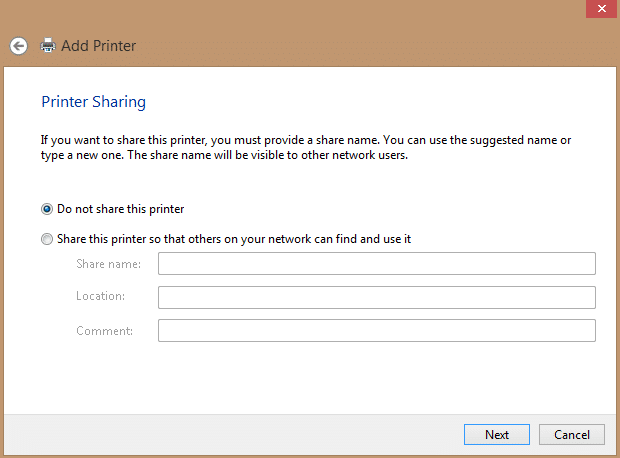Image resolution: width=620 pixels, height=458 pixels.
Task: Click the 'Share name:' label
Action: coord(108,264)
